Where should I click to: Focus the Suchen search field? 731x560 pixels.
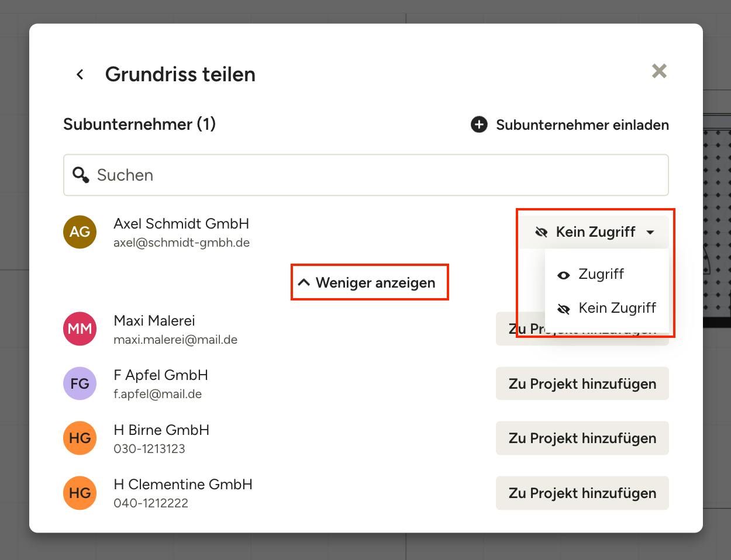pos(366,175)
